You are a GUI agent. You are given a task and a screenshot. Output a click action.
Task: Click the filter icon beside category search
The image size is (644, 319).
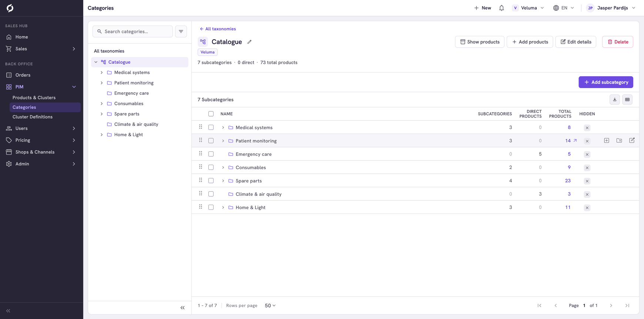181,31
